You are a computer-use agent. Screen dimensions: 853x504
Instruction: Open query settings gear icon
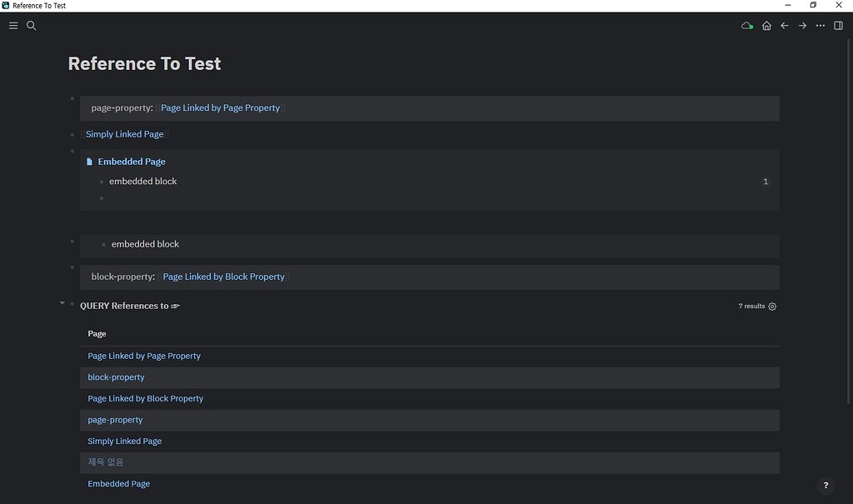tap(772, 307)
